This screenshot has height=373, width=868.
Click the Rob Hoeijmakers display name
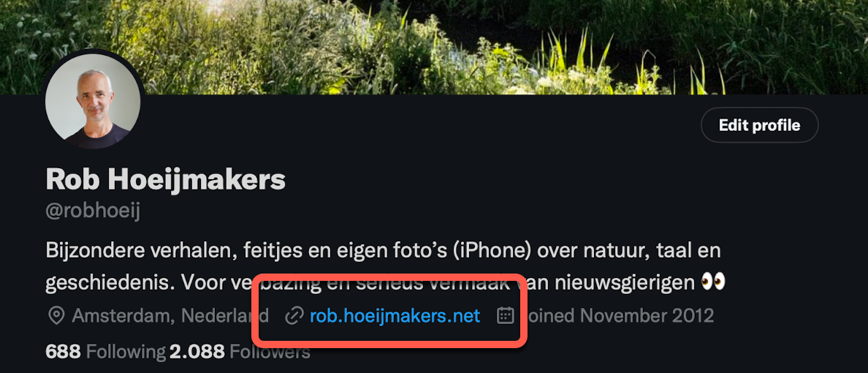pos(166,180)
